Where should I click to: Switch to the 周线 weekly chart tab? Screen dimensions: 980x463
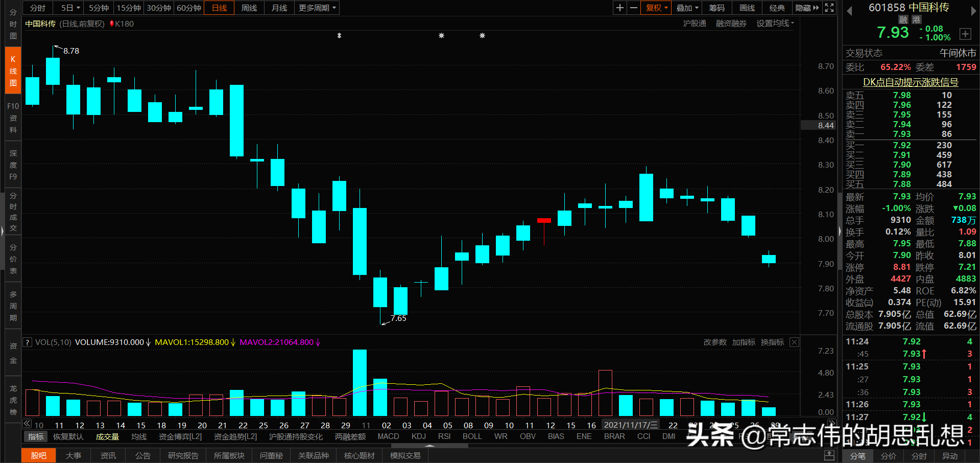click(x=249, y=8)
